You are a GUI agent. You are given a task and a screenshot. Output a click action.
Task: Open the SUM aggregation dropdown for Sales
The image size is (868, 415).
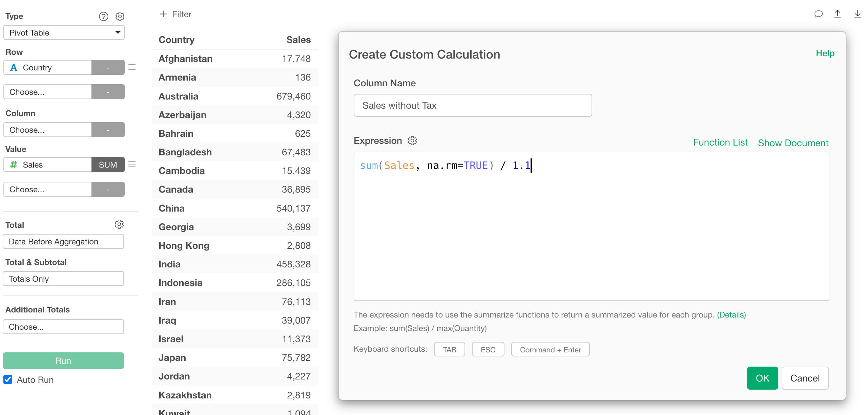(x=108, y=165)
